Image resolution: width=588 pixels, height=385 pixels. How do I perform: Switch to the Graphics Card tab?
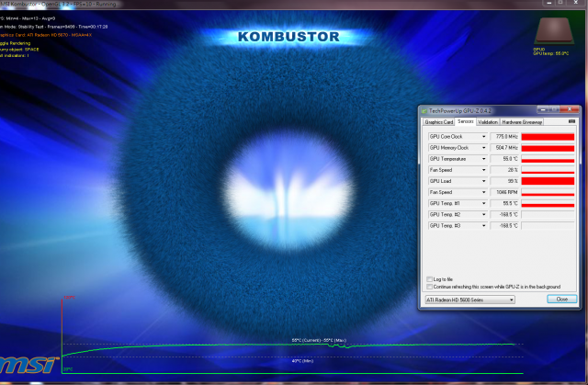pyautogui.click(x=439, y=122)
